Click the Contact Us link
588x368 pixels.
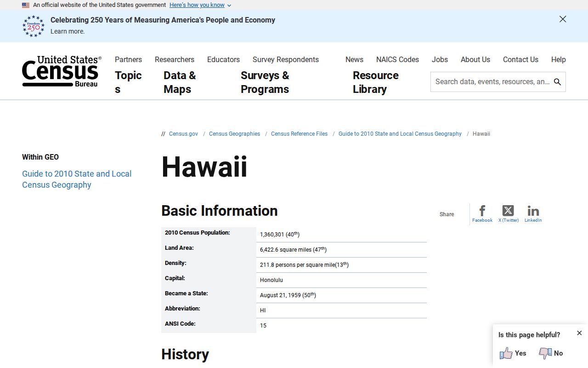[x=520, y=59]
